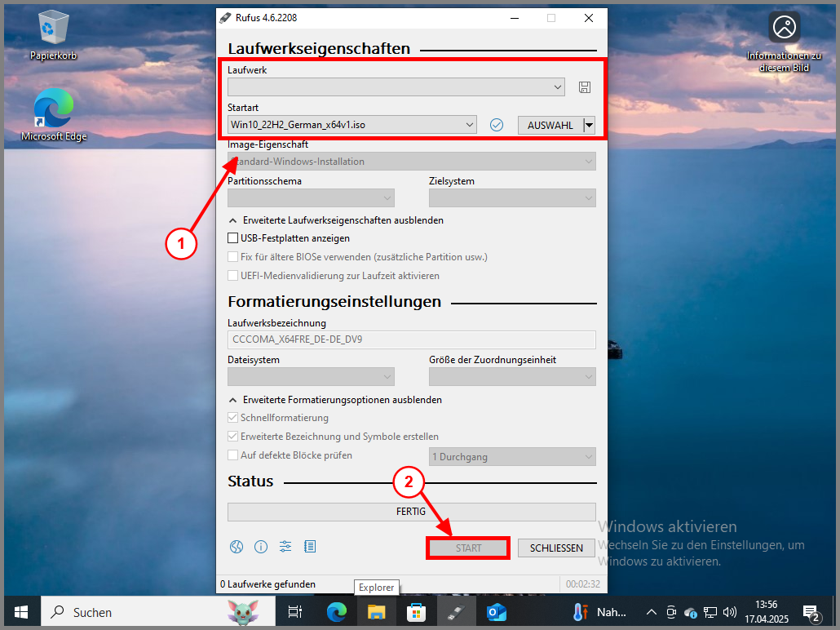This screenshot has height=630, width=840.
Task: Open notification center icon
Action: pyautogui.click(x=811, y=612)
